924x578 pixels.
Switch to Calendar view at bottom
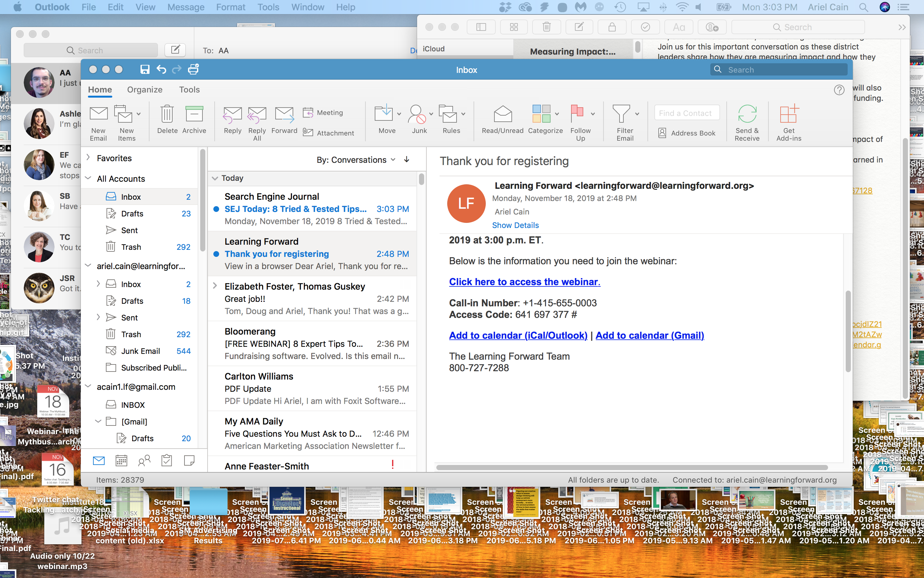coord(121,461)
